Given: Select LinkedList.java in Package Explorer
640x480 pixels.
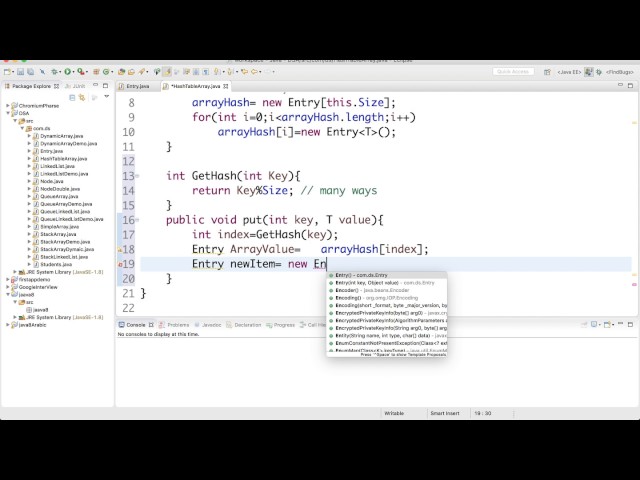Looking at the screenshot, I should [57, 166].
